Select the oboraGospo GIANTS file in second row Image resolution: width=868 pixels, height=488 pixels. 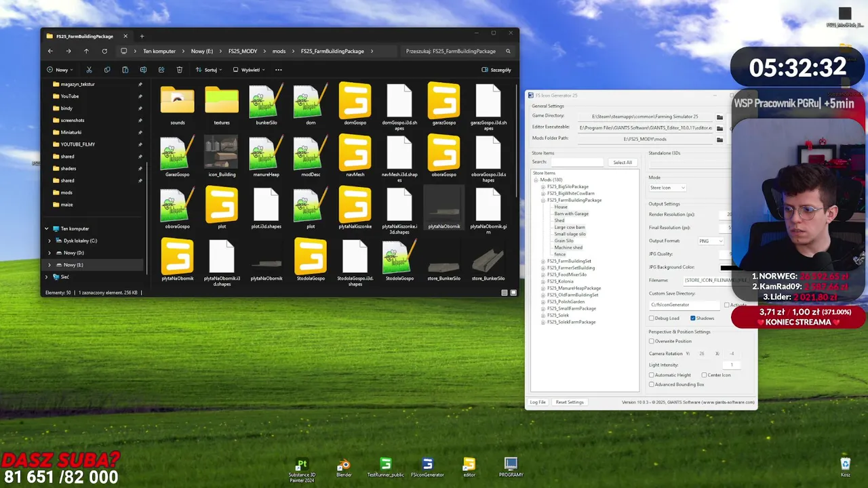click(x=443, y=157)
